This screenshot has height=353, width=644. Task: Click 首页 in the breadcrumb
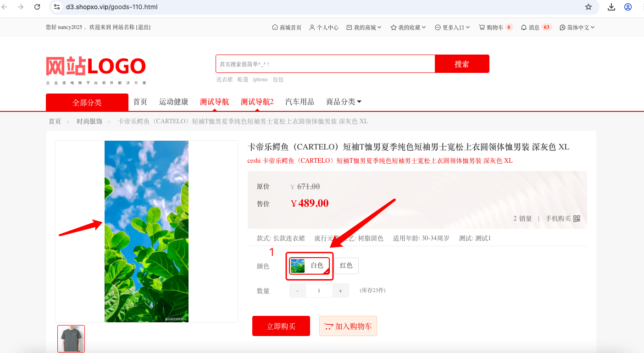pyautogui.click(x=55, y=121)
